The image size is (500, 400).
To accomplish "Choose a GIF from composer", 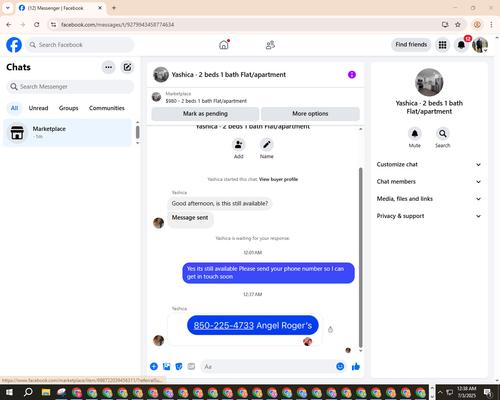I will (191, 367).
